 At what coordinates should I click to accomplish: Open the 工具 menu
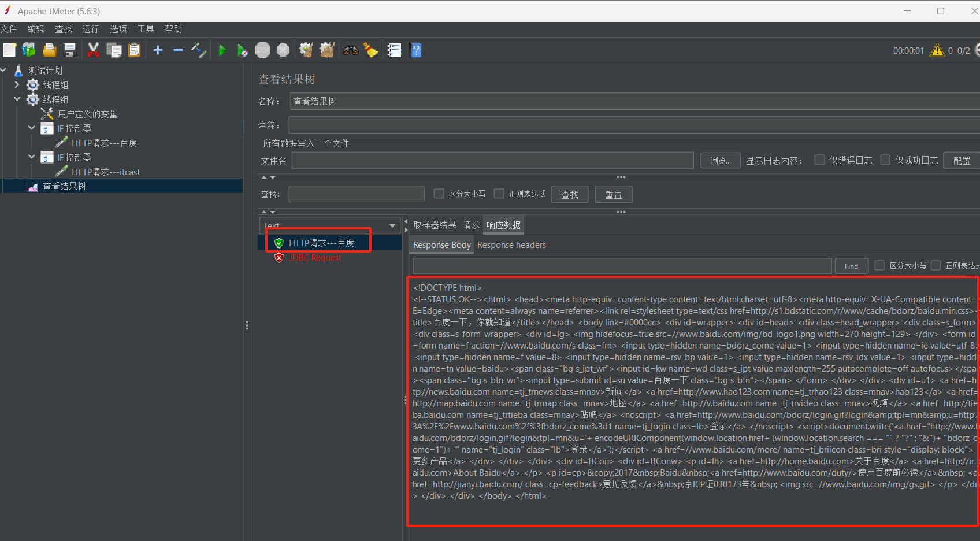coord(146,29)
